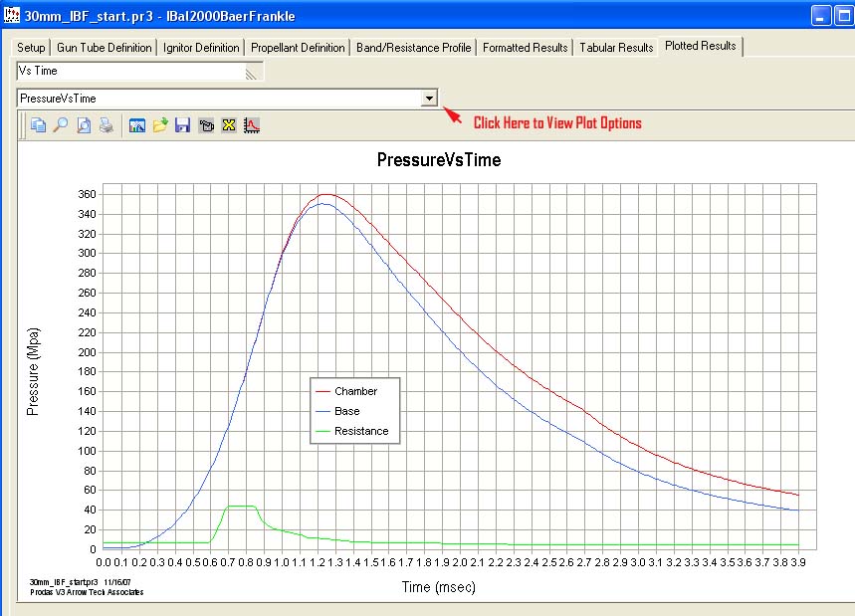
Task: Click the Copy plot icon in toolbar
Action: (38, 125)
